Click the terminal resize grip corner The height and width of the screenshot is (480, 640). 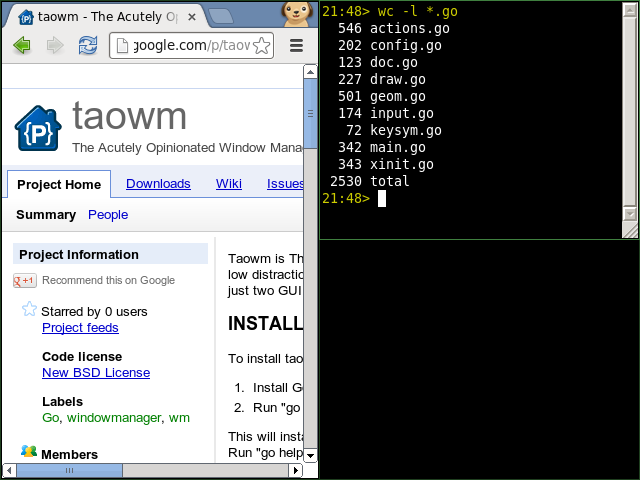pos(630,230)
